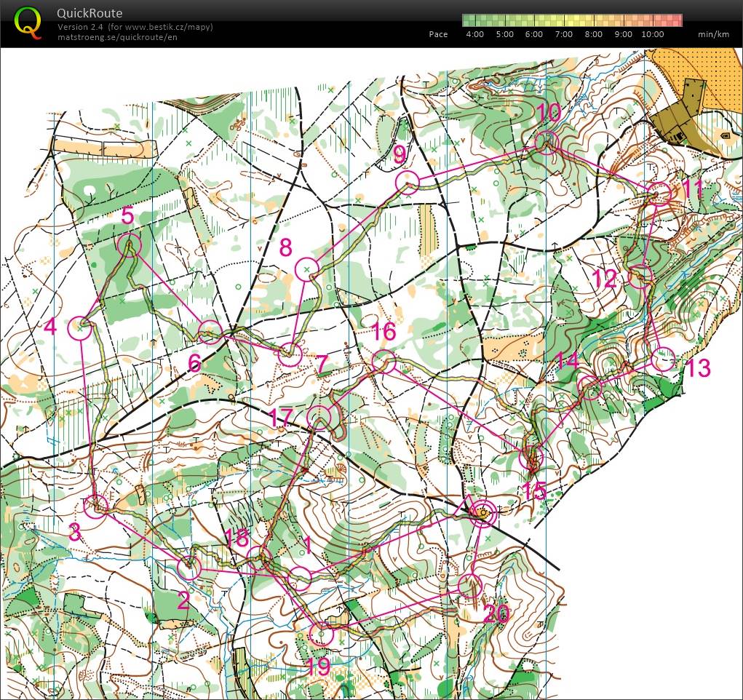
Task: Click control circle 20 on the map
Action: pos(470,585)
